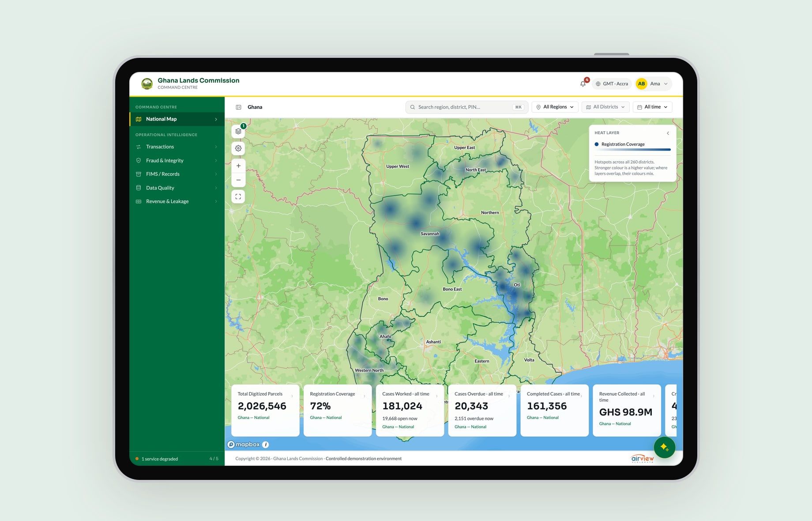This screenshot has width=812, height=521.
Task: Click the GMT Accra timezone globe
Action: click(x=598, y=84)
